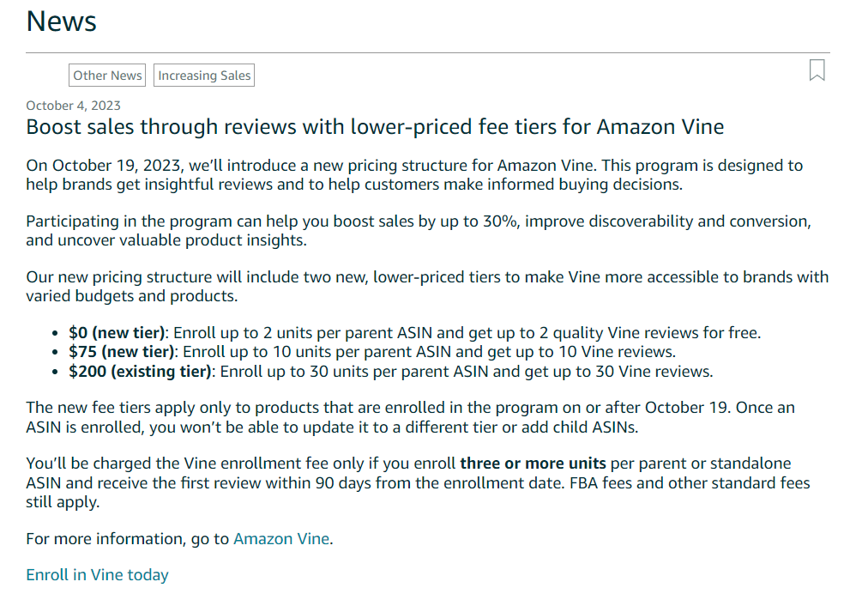Click Enroll in Vine today link
This screenshot has height=594, width=868.
(97, 575)
